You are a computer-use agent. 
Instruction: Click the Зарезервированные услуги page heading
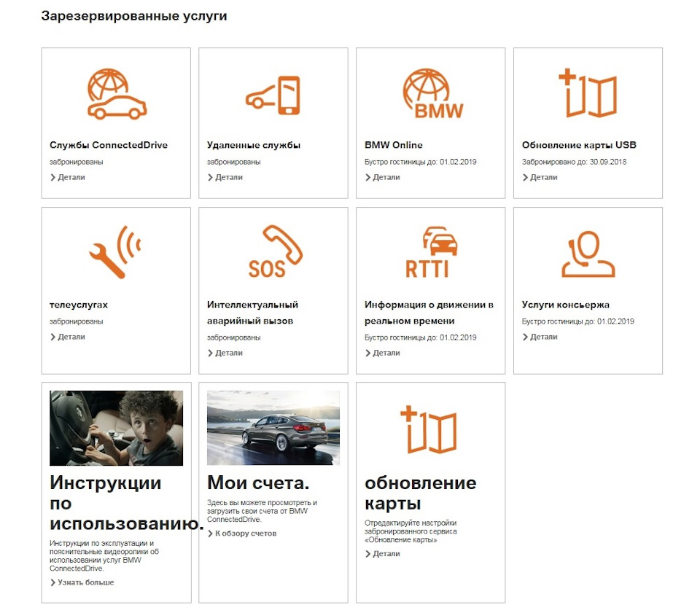(134, 15)
